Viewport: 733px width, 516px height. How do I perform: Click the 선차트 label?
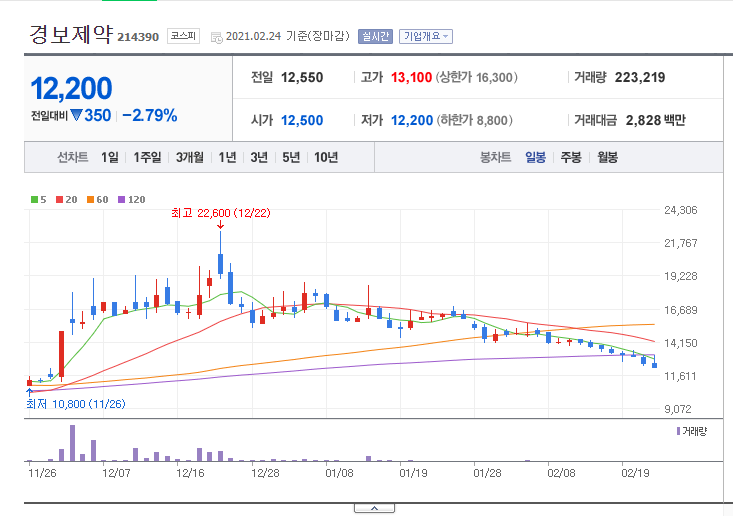coord(72,158)
